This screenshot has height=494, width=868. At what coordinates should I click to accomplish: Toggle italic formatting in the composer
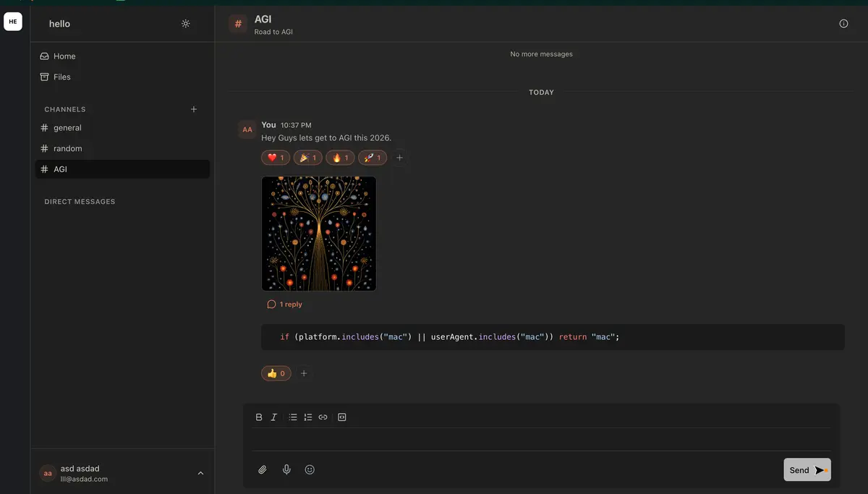[x=273, y=417]
